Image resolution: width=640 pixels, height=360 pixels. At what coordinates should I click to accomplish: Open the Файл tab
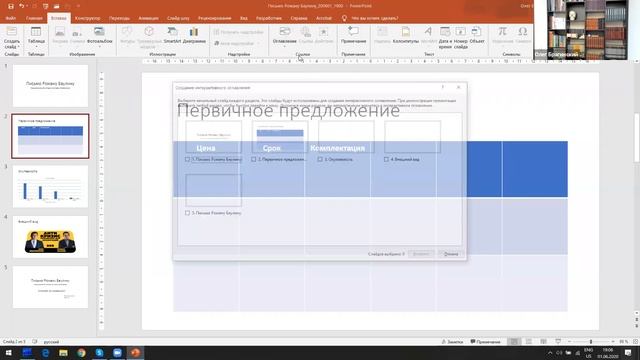click(x=11, y=18)
